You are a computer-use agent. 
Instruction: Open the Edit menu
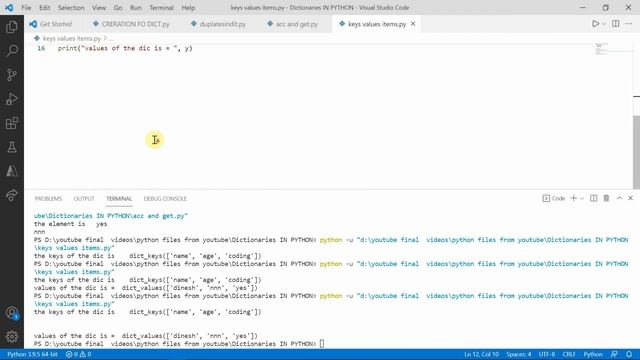(44, 8)
